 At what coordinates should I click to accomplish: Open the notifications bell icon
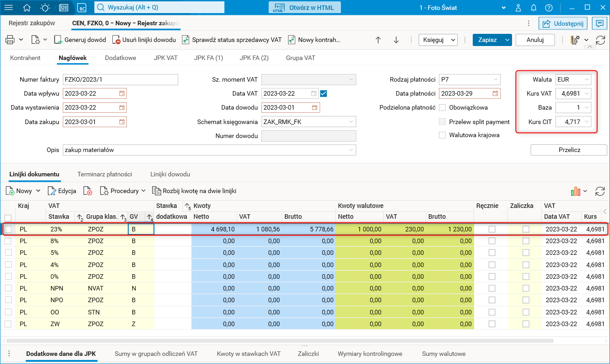(534, 8)
